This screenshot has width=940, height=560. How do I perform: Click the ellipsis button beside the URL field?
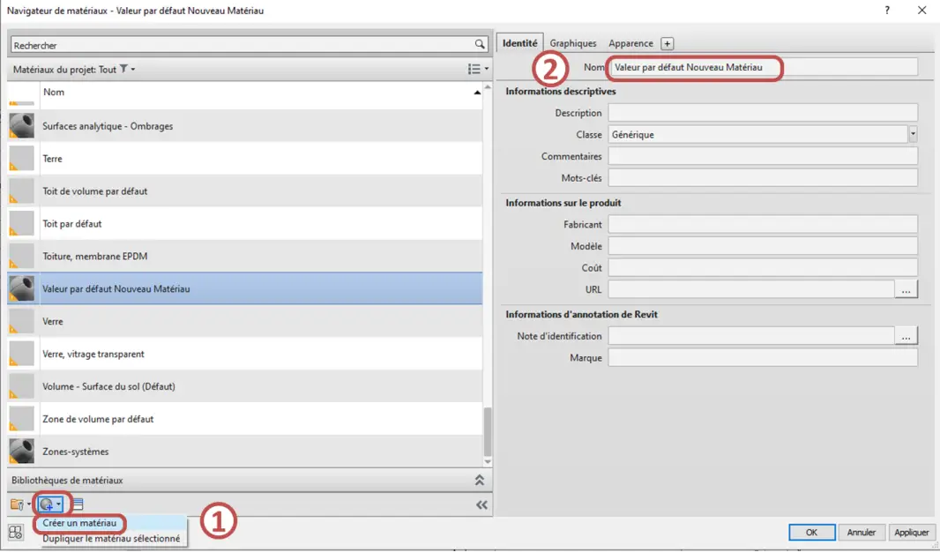pyautogui.click(x=906, y=289)
